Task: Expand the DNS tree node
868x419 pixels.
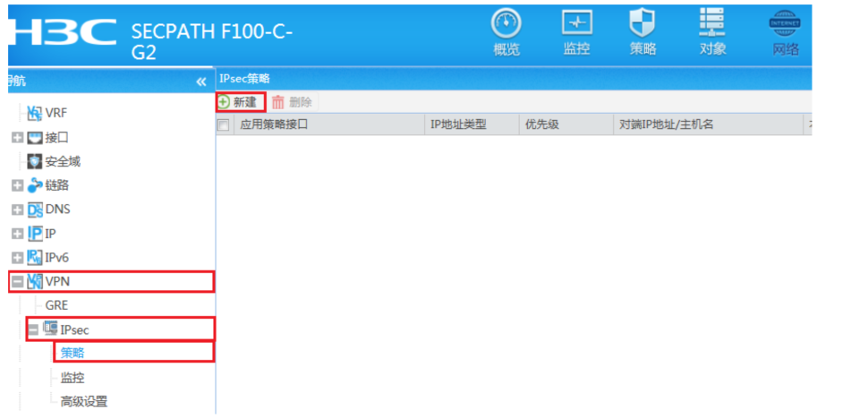Action: click(18, 209)
